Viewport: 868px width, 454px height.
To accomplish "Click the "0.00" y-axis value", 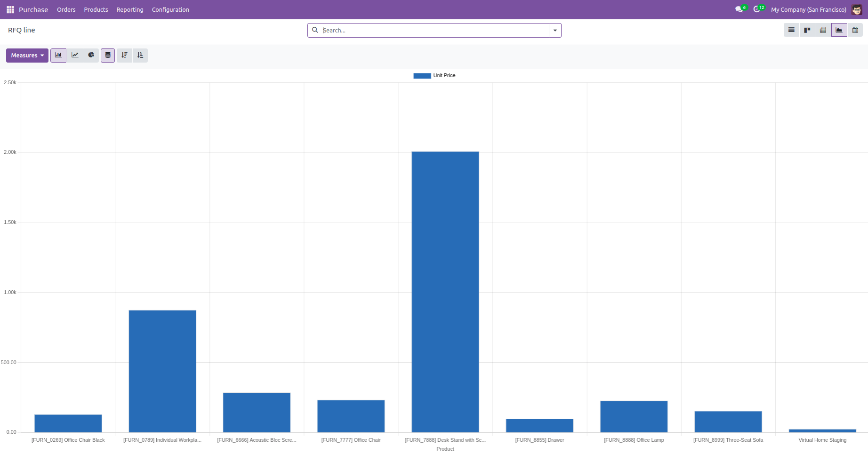I will [11, 432].
